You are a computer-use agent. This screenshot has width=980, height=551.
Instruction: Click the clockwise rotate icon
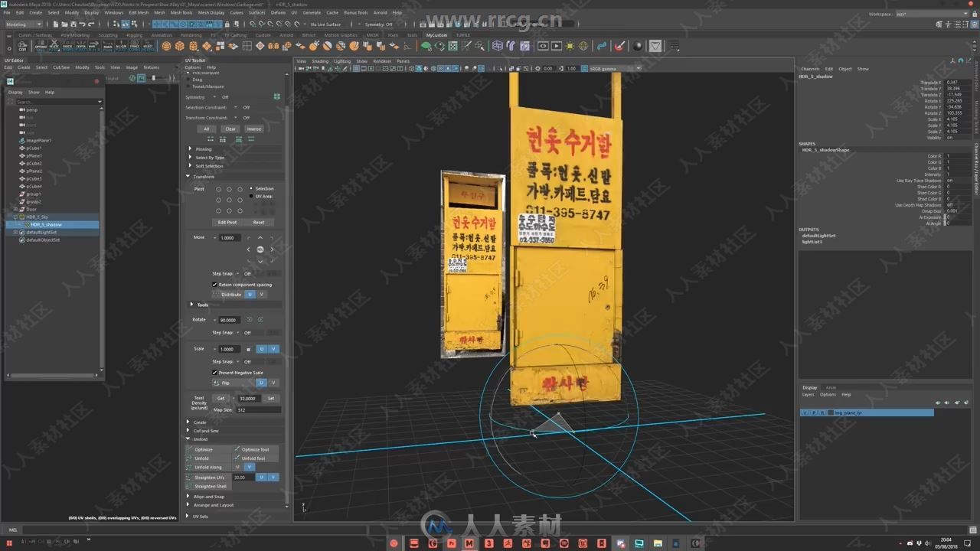coord(260,319)
